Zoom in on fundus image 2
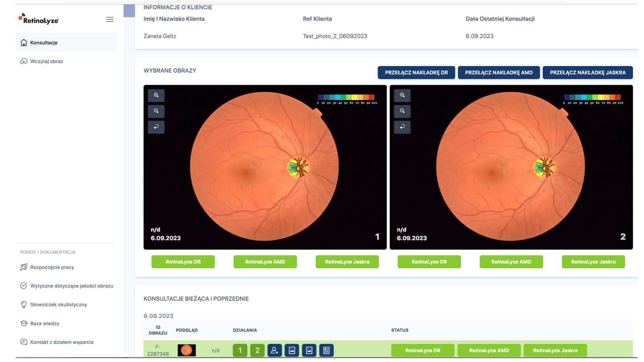This screenshot has height=362, width=644. tap(402, 95)
